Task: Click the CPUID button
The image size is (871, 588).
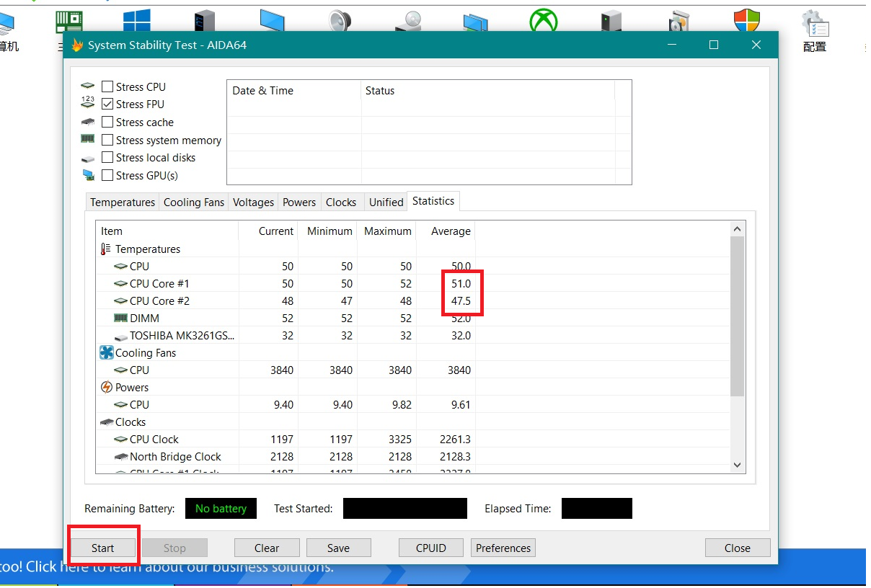Action: pyautogui.click(x=431, y=548)
